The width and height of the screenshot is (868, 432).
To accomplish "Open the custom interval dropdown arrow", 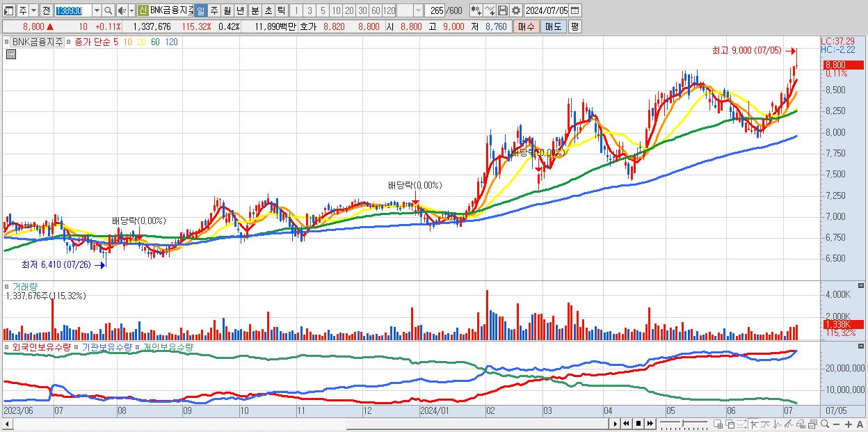I will pyautogui.click(x=418, y=10).
